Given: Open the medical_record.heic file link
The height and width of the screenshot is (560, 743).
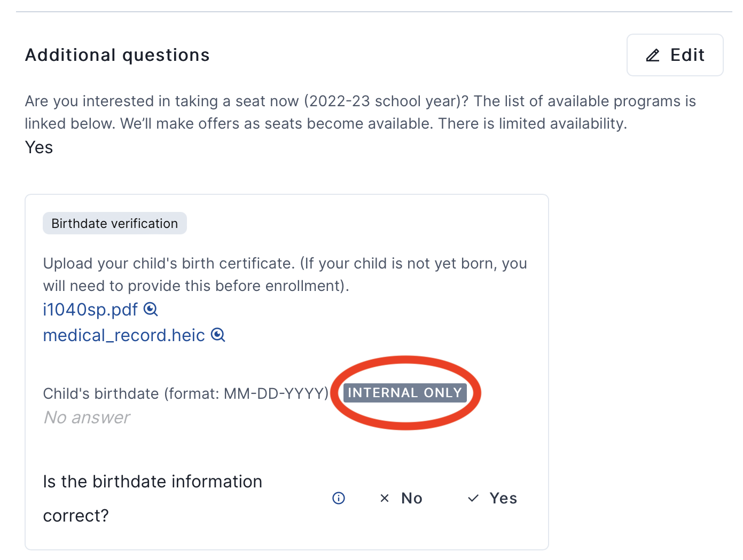Looking at the screenshot, I should [x=124, y=335].
